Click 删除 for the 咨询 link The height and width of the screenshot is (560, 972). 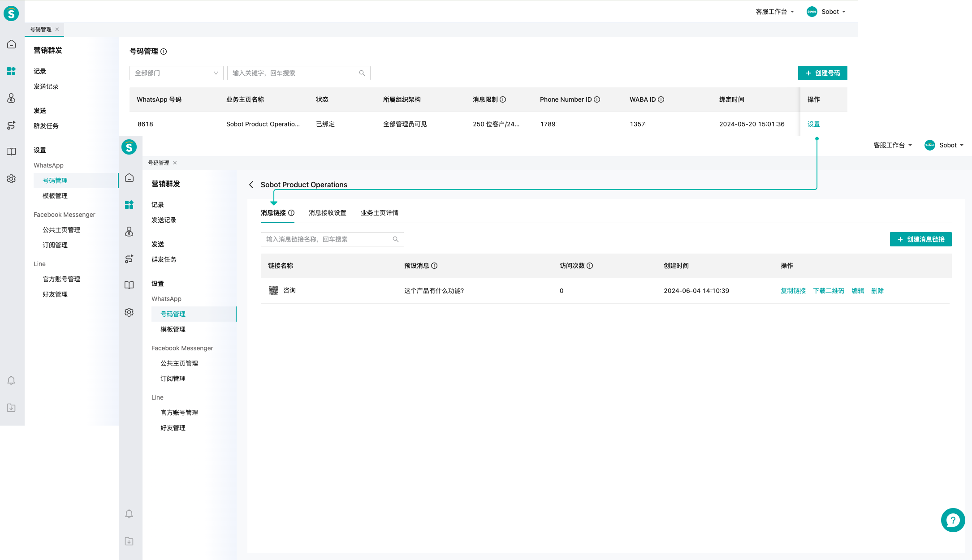877,291
